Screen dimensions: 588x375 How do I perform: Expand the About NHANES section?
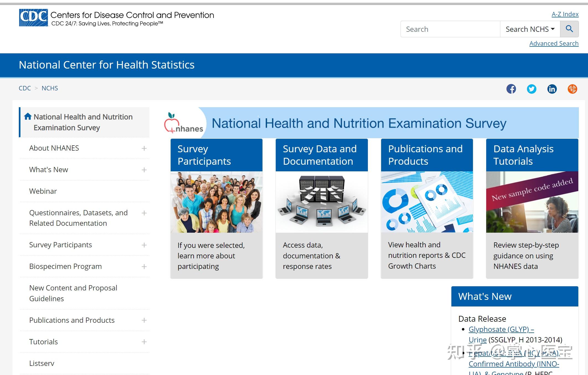144,148
